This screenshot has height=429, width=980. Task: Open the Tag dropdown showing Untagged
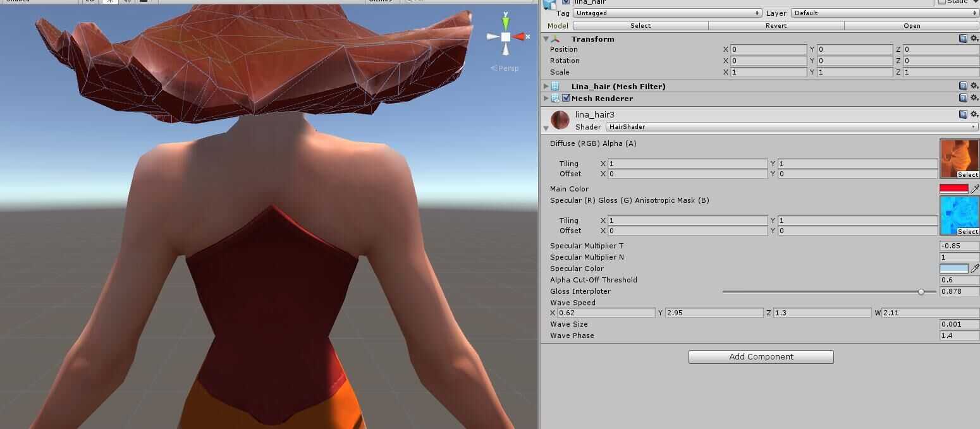pos(667,13)
